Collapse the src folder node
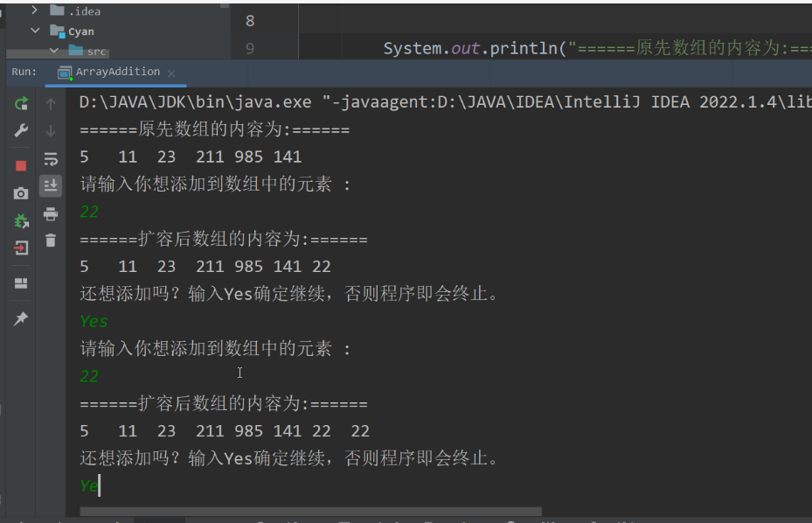Viewport: 812px width, 523px height. click(x=52, y=51)
